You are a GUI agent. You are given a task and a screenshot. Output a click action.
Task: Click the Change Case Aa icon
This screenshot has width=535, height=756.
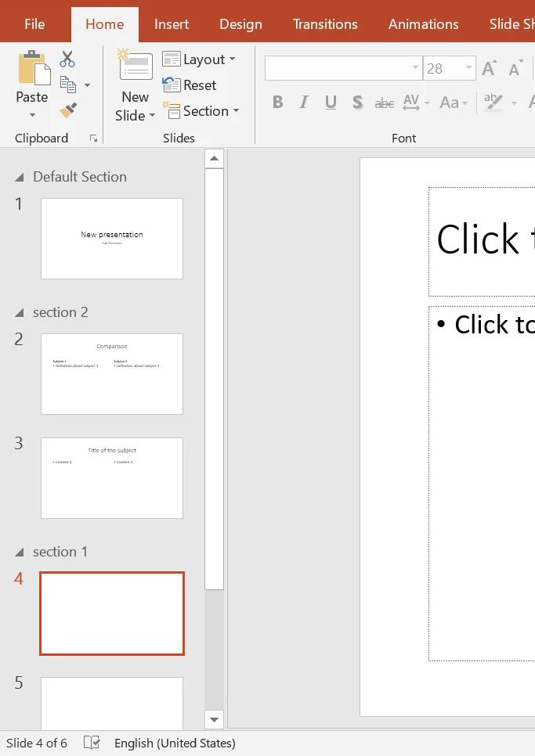click(x=449, y=103)
